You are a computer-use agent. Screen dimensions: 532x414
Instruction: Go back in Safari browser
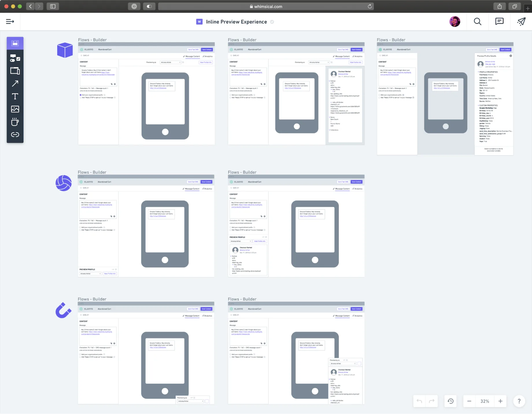(x=30, y=6)
